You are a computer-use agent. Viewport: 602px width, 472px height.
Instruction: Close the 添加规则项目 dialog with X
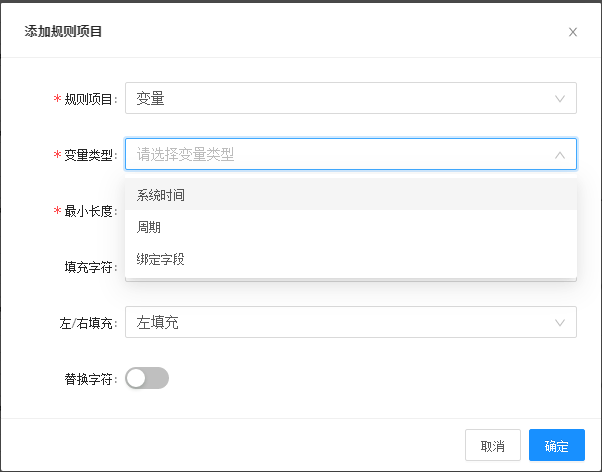tap(573, 32)
